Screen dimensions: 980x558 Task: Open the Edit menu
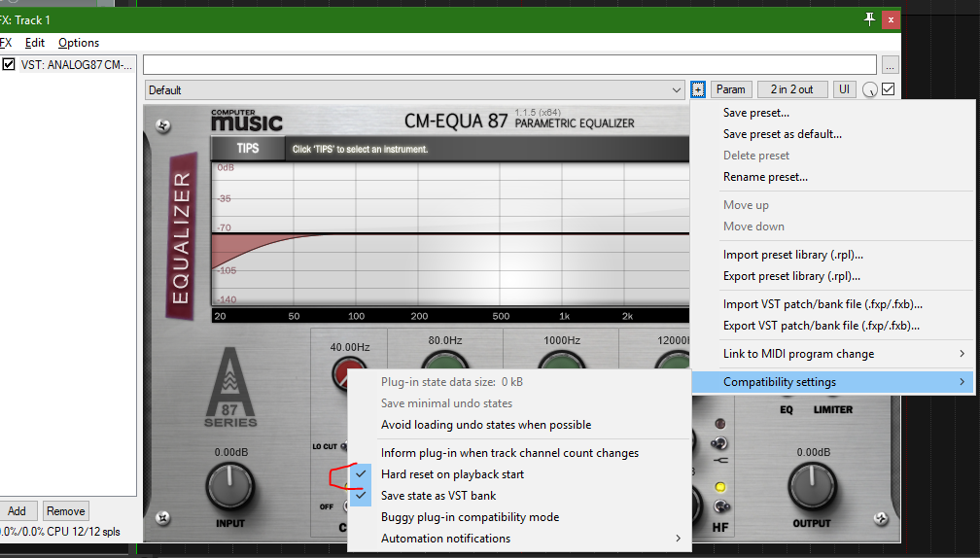[x=34, y=43]
